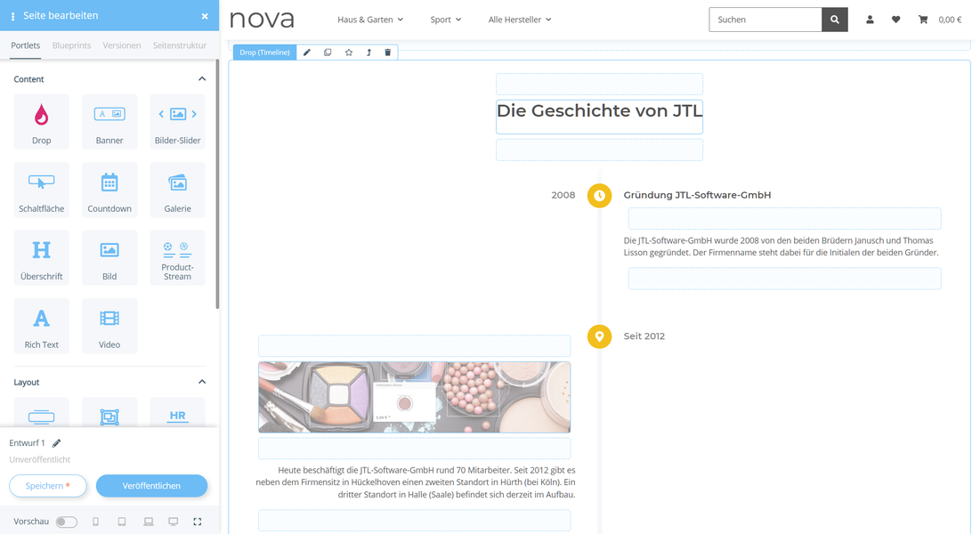980x534 pixels.
Task: Open Haus & Garten dropdown menu
Action: pyautogui.click(x=370, y=20)
